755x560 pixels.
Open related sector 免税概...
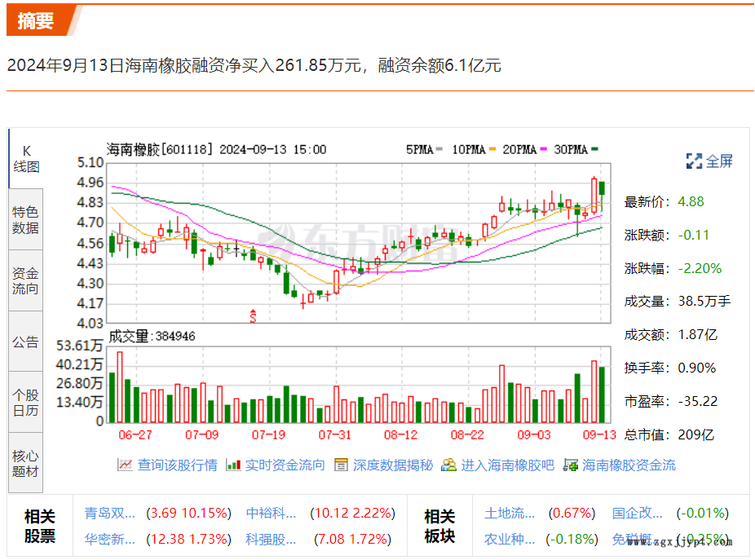click(632, 540)
